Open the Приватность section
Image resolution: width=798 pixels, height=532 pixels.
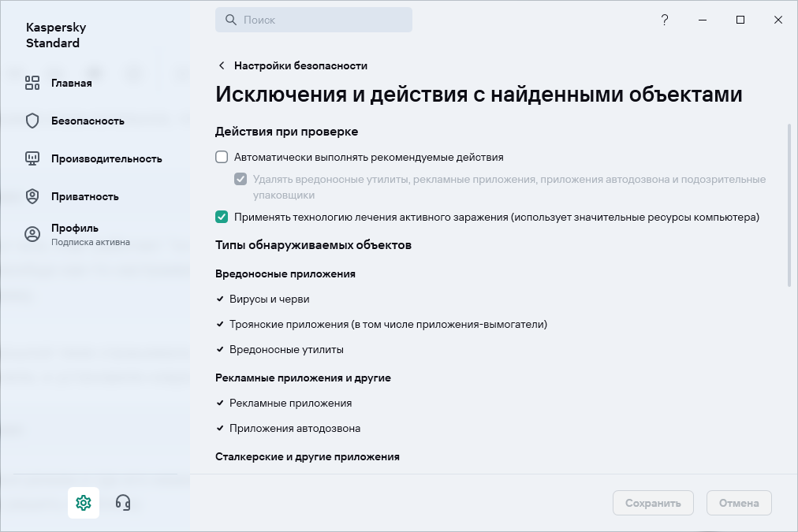(x=84, y=196)
